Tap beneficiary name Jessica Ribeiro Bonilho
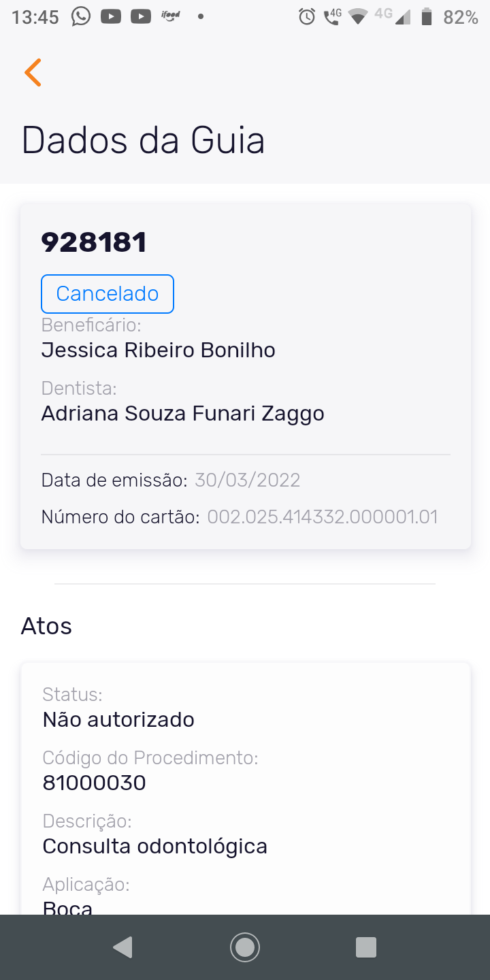The width and height of the screenshot is (490, 980). coord(159,350)
